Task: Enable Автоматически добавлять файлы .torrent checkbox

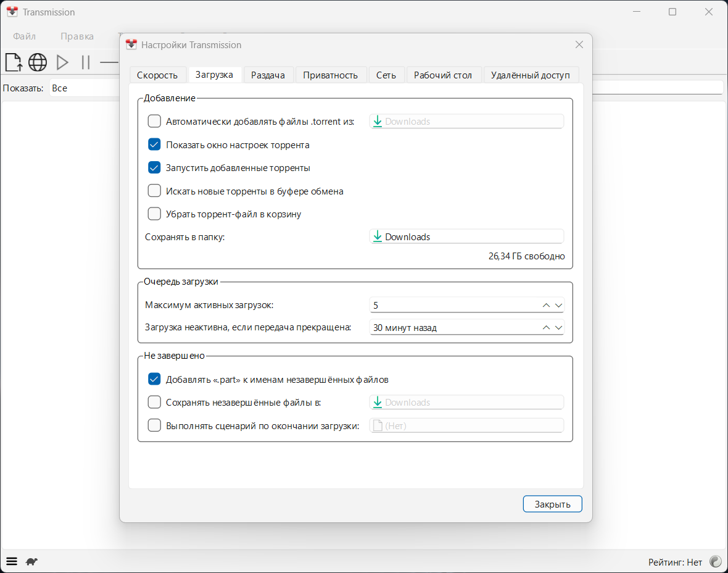Action: point(154,121)
